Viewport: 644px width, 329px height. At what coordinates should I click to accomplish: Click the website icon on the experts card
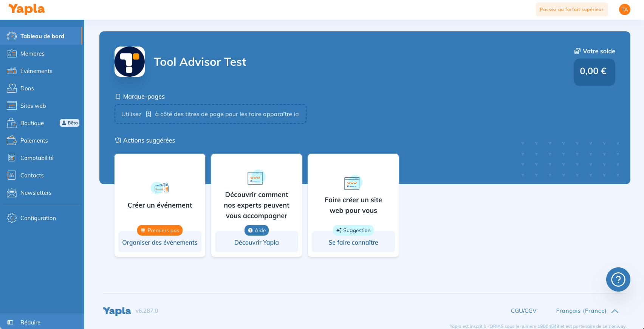pos(256,177)
